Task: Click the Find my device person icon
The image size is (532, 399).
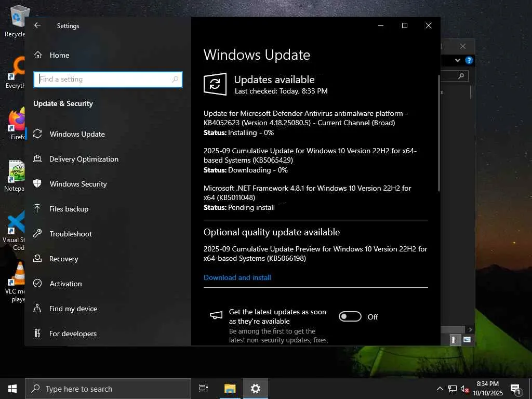Action: click(37, 308)
